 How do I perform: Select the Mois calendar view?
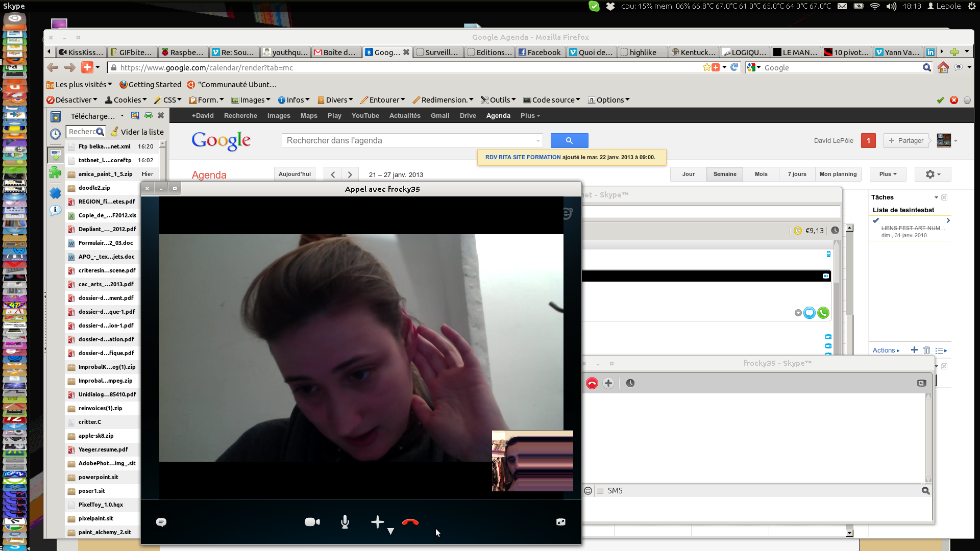click(761, 174)
